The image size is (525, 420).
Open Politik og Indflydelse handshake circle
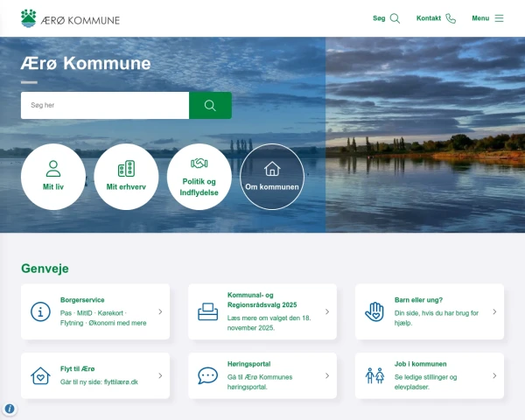(x=199, y=177)
